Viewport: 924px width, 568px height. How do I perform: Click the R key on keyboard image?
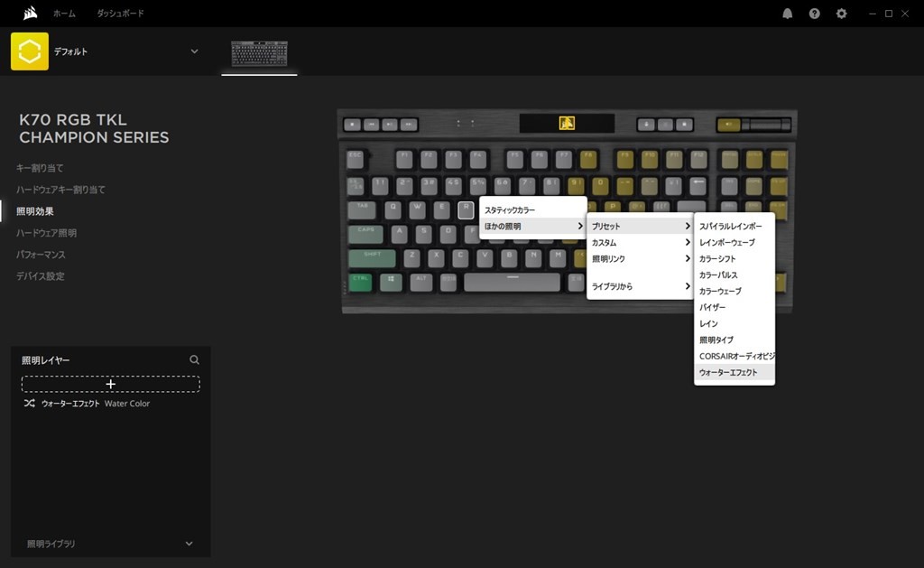466,210
